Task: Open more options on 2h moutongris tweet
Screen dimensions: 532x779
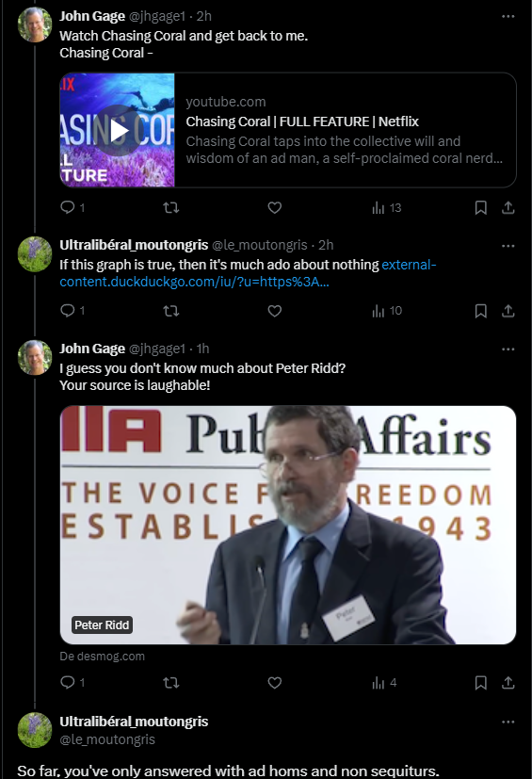Action: coord(508,246)
